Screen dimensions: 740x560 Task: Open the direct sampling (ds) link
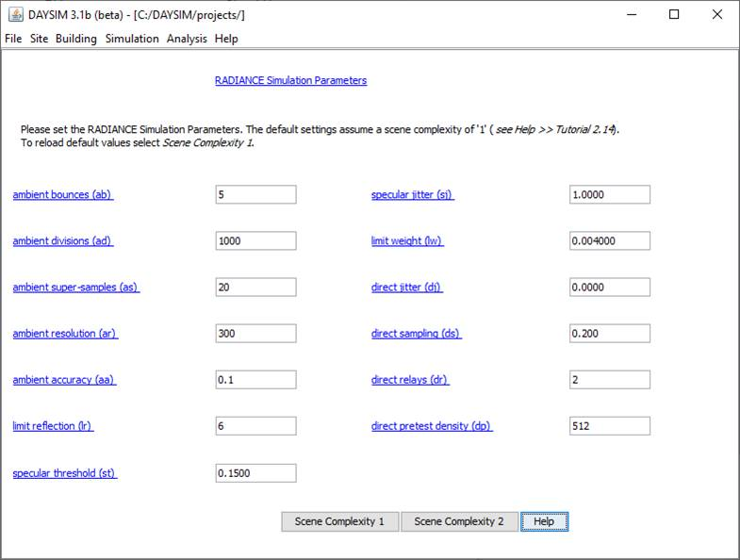(417, 334)
